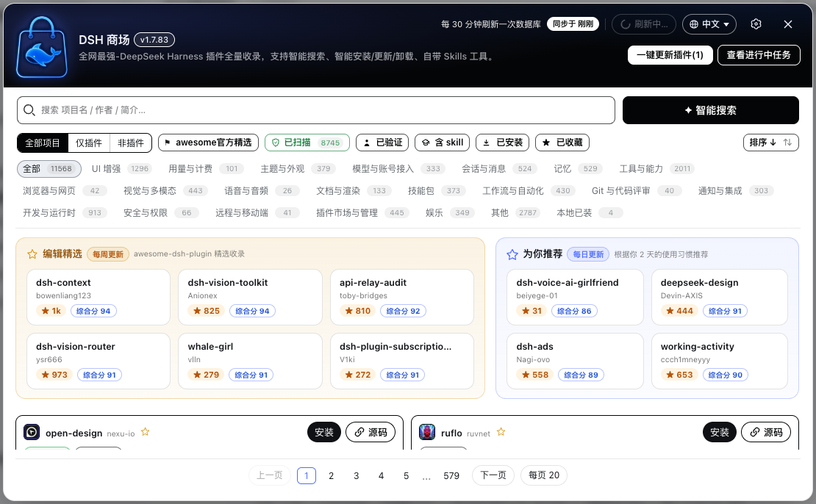The width and height of the screenshot is (816, 504).
Task: Click the 一键更新插件(1) button
Action: pyautogui.click(x=670, y=54)
